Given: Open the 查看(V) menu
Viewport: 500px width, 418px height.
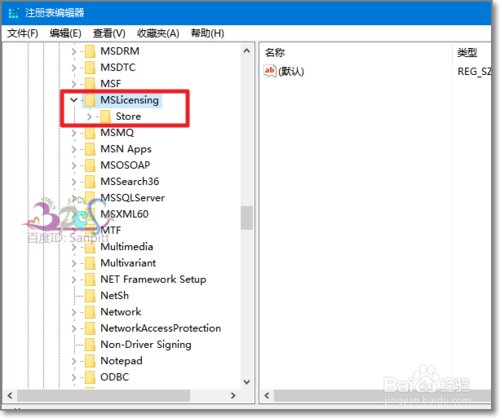Looking at the screenshot, I should (109, 33).
